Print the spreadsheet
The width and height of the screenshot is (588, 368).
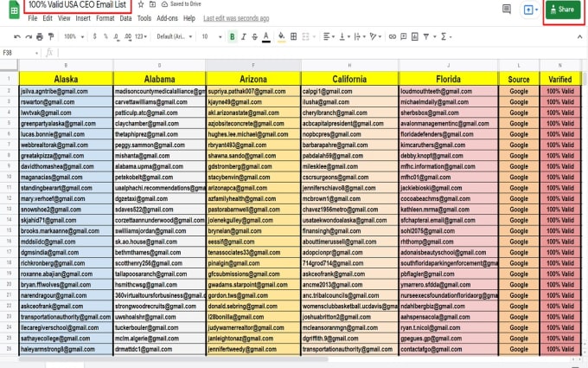[x=40, y=36]
